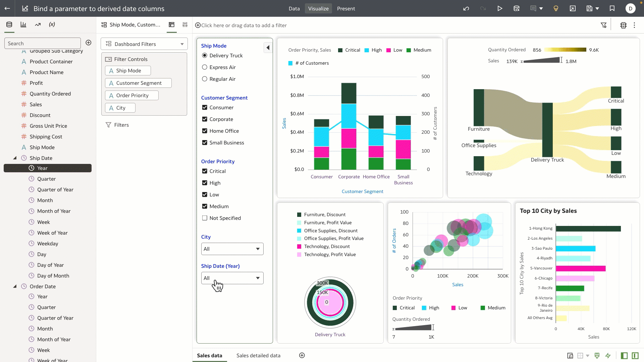The height and width of the screenshot is (362, 644).
Task: Click the Preview play icon
Action: [500, 8]
